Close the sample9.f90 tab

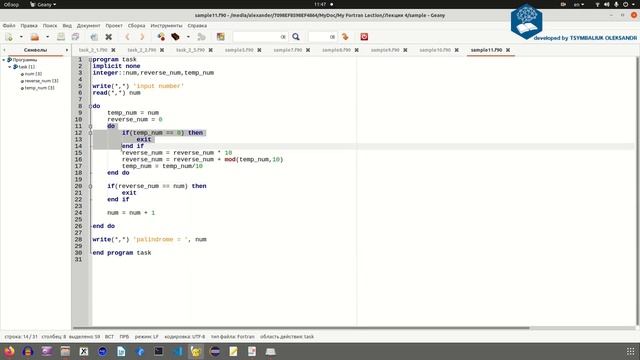tap(405, 50)
